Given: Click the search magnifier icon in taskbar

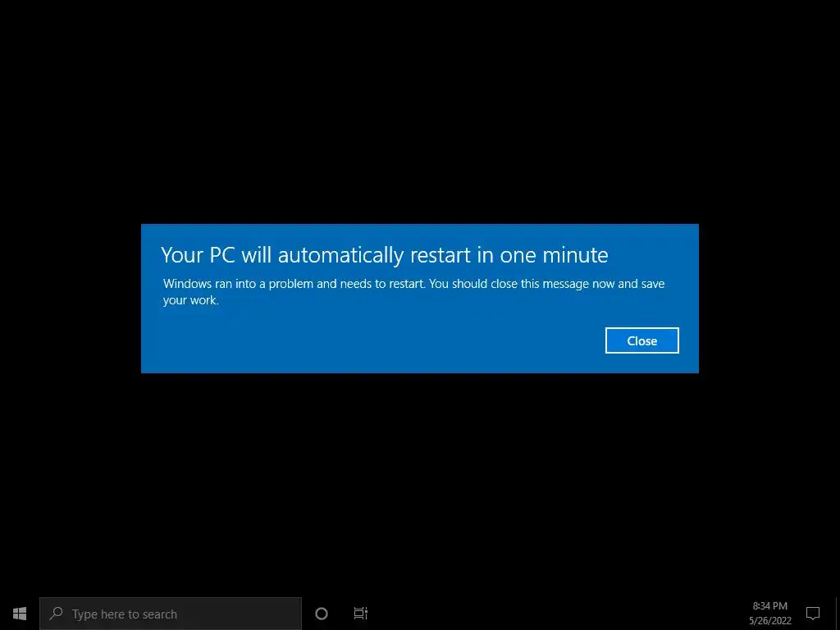Looking at the screenshot, I should 56,614.
